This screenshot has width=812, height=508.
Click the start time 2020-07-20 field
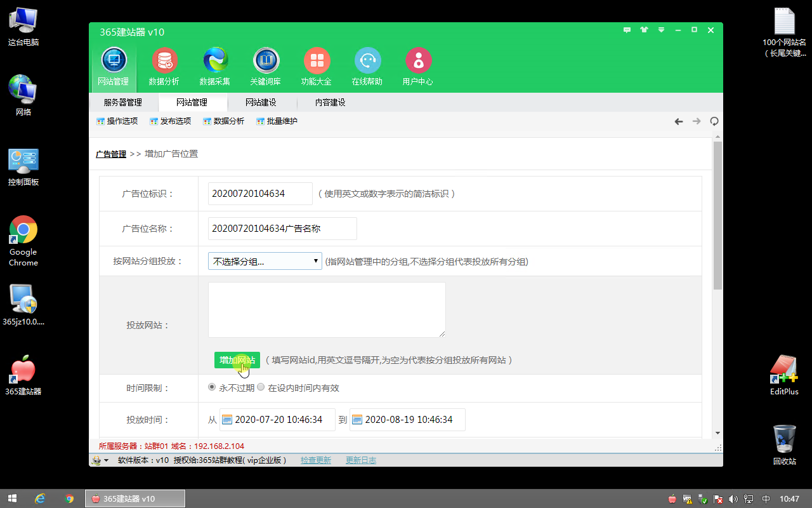click(x=277, y=420)
